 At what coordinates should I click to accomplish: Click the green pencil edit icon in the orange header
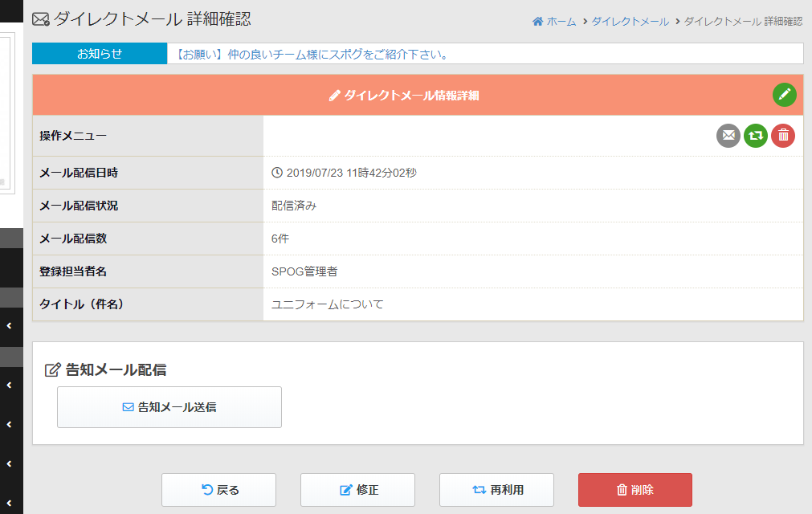(784, 95)
